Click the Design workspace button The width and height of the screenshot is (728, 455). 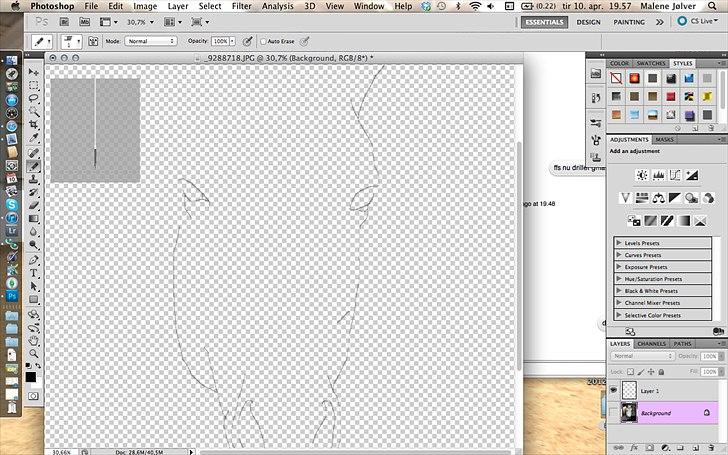click(x=589, y=21)
